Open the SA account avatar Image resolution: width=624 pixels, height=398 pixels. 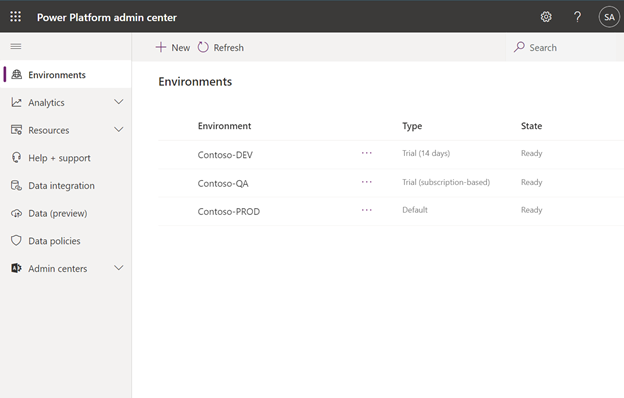point(609,17)
